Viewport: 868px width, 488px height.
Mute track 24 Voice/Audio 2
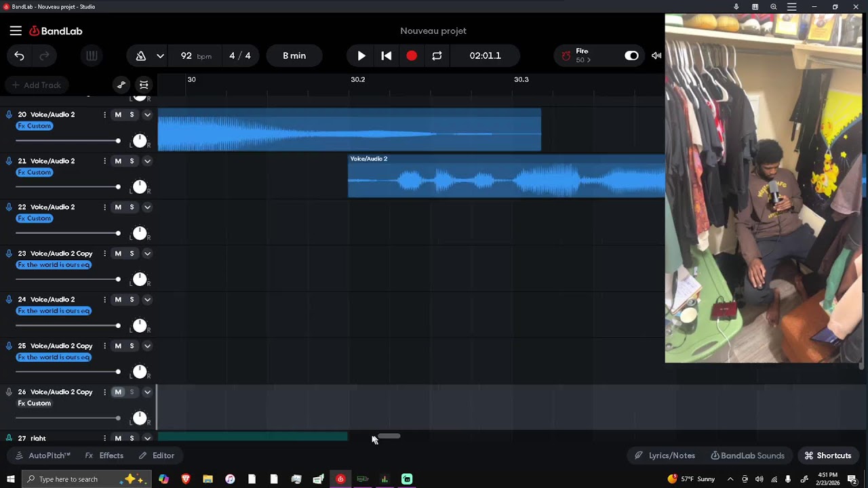118,300
